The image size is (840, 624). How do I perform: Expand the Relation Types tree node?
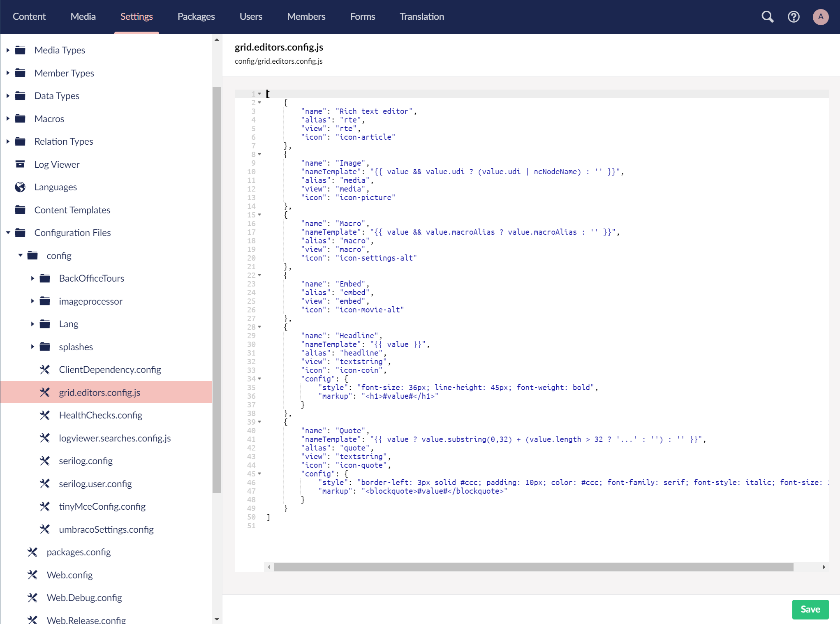point(8,141)
